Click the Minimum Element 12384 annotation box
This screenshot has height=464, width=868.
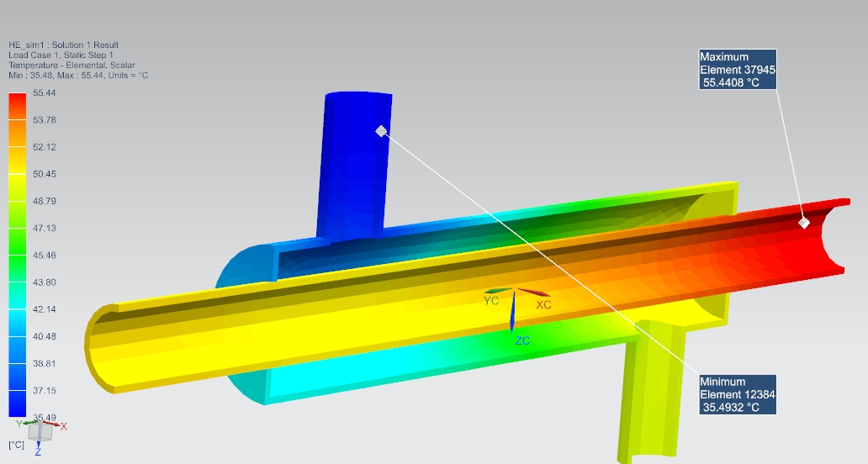pyautogui.click(x=738, y=394)
